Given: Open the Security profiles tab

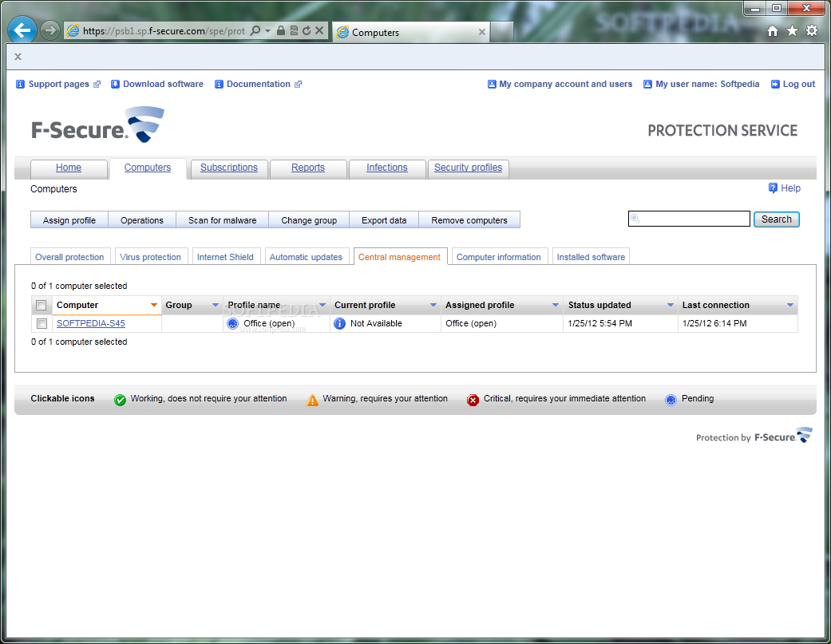Looking at the screenshot, I should pos(468,168).
